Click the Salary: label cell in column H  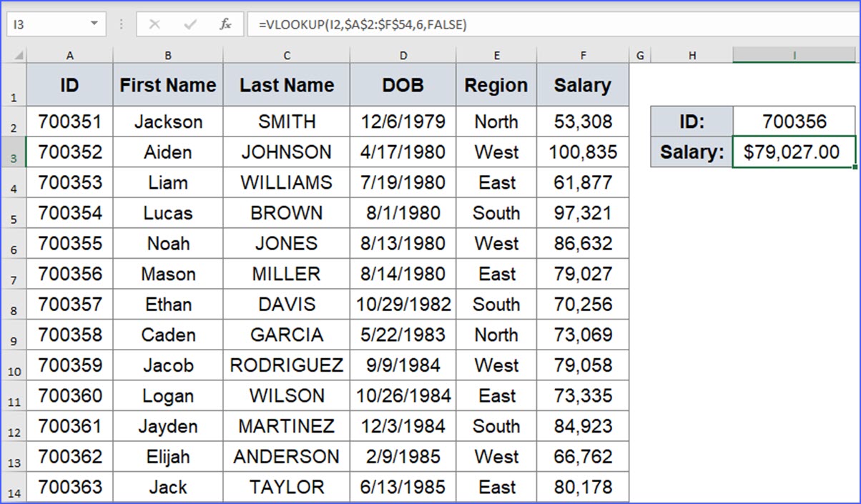point(692,152)
